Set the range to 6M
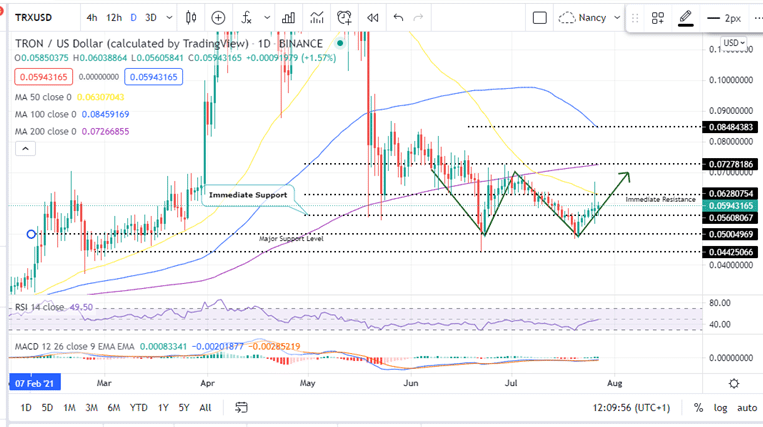This screenshot has height=427, width=763. [x=114, y=408]
